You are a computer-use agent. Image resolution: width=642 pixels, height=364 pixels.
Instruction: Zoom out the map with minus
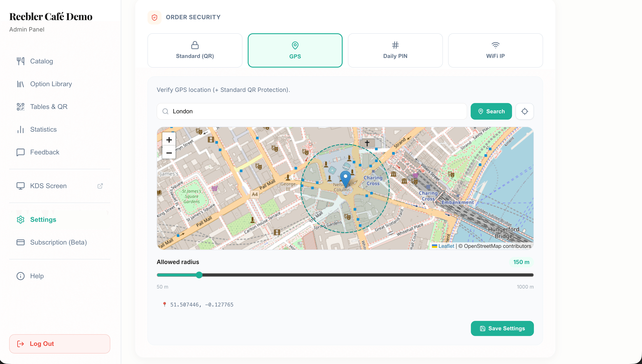(169, 153)
